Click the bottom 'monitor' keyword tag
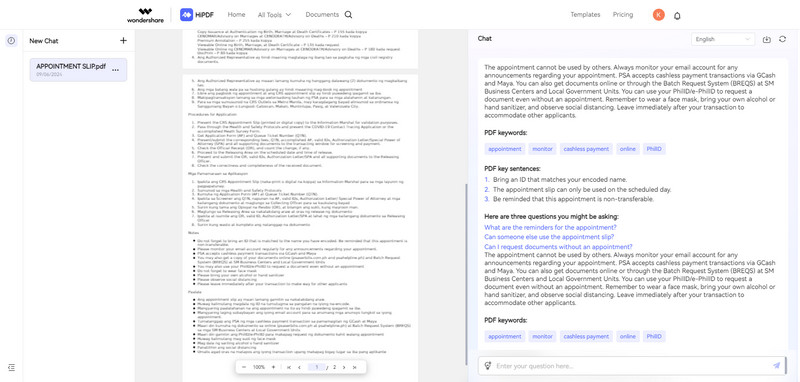800x382 pixels. tap(542, 337)
